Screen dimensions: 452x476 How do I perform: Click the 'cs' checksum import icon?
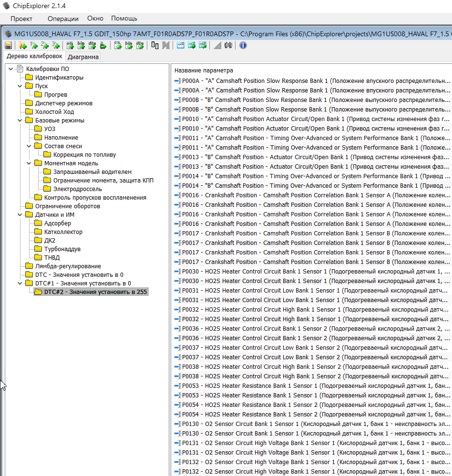[118, 45]
